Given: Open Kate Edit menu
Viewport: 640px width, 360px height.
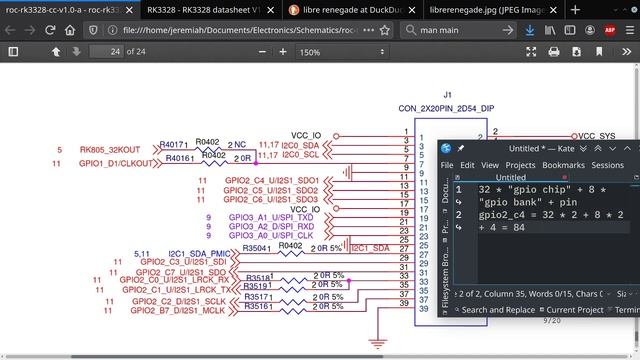Looking at the screenshot, I should 467,165.
